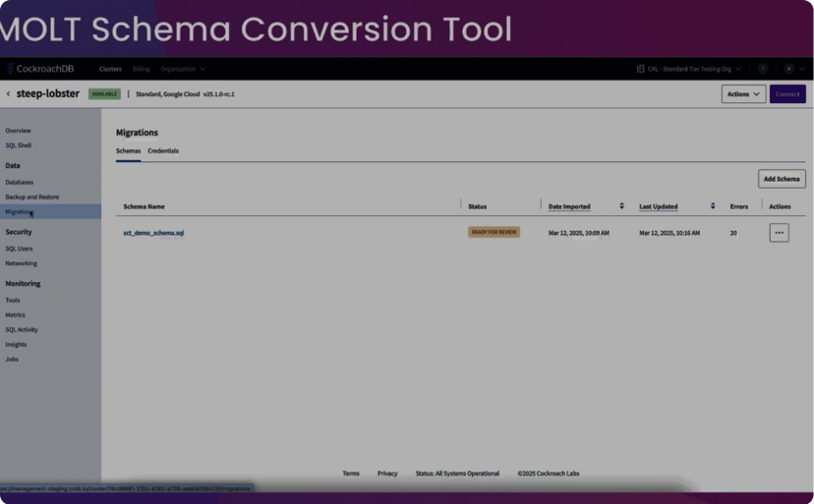
Task: Go to Overview in the sidebar
Action: click(x=18, y=131)
